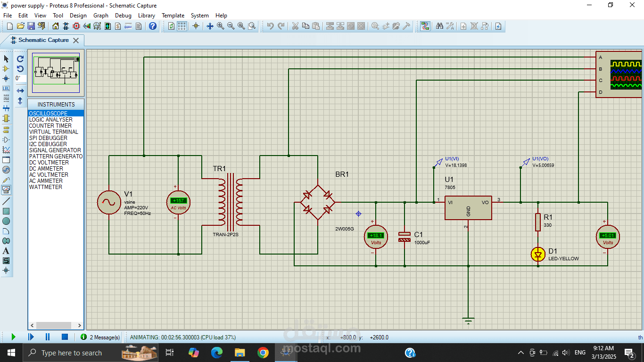Screen dimensions: 644x362
Task: Select SIGNAL GENERATOR in the instruments list
Action: 56,150
